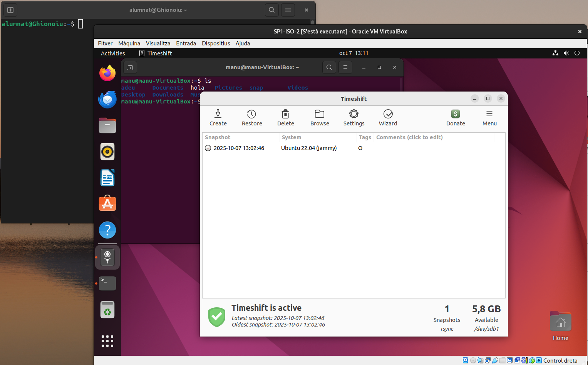Screen dimensions: 588x365
Task: Open Ubuntu Software from the dock
Action: (107, 203)
